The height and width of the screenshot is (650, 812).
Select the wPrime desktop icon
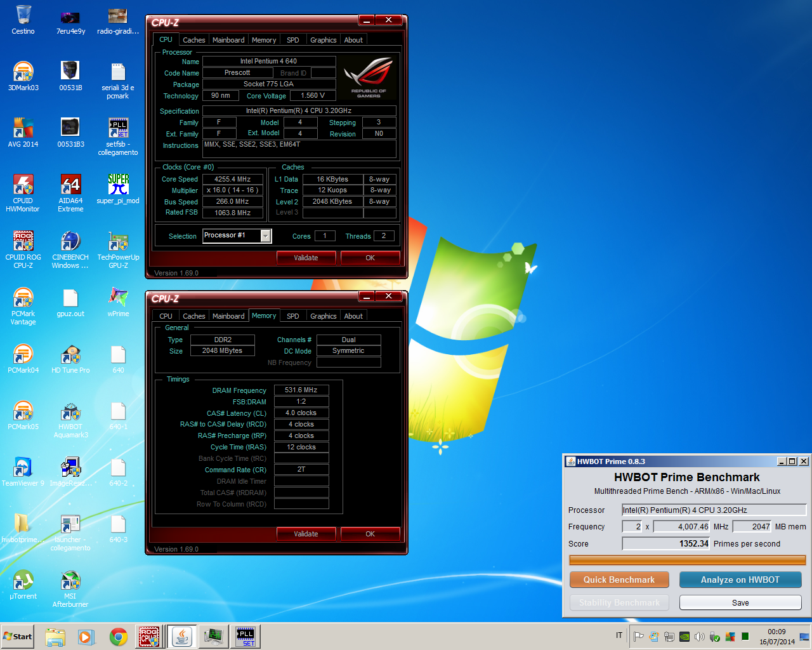pos(118,302)
